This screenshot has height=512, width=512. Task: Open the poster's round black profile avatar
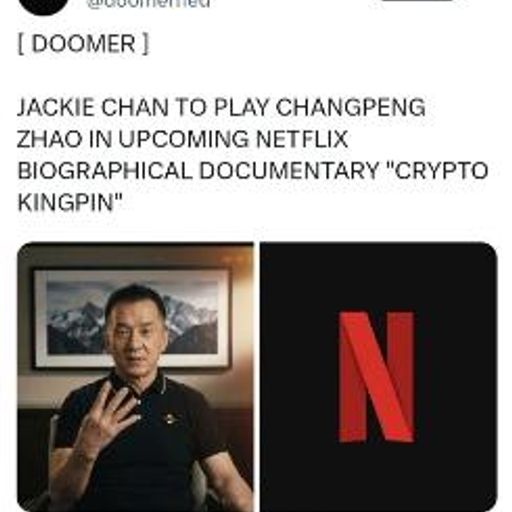44,6
